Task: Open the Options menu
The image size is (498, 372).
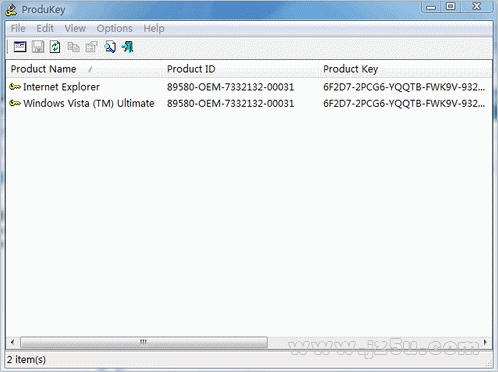Action: 114,28
